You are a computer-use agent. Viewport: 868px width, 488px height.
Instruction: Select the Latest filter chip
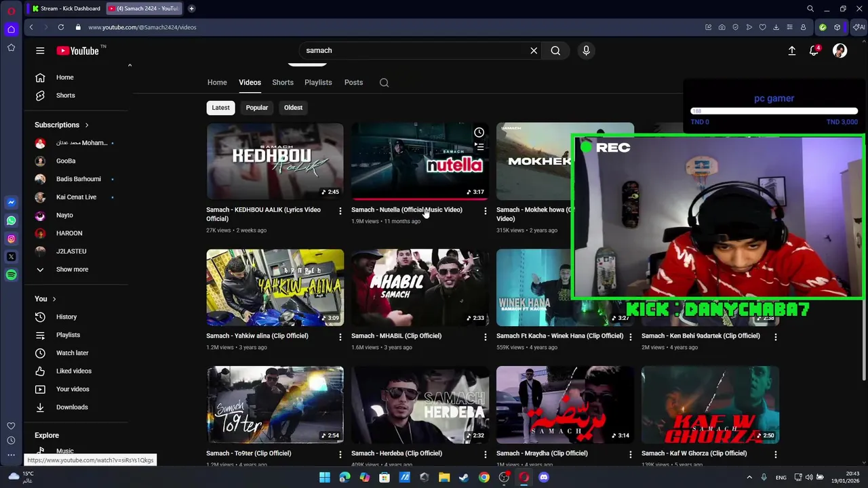pos(220,108)
